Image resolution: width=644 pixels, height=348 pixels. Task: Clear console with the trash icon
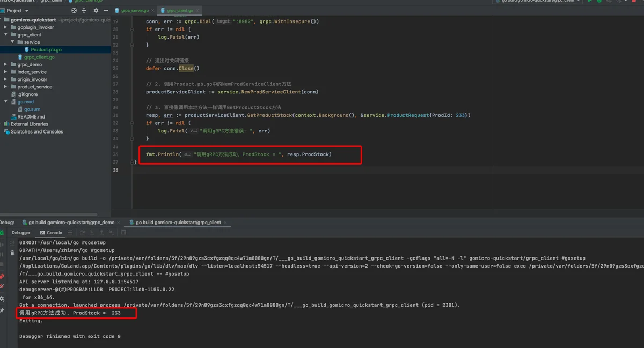click(x=13, y=253)
